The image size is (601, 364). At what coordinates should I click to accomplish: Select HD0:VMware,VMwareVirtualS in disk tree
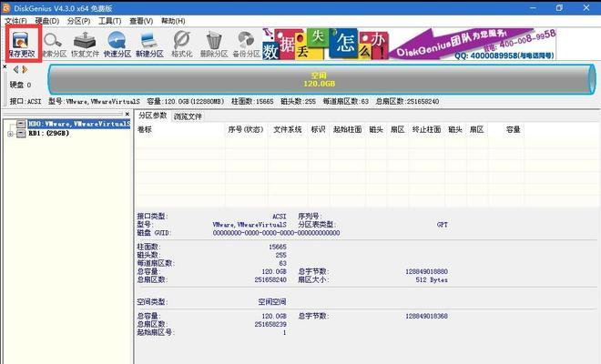pyautogui.click(x=79, y=124)
